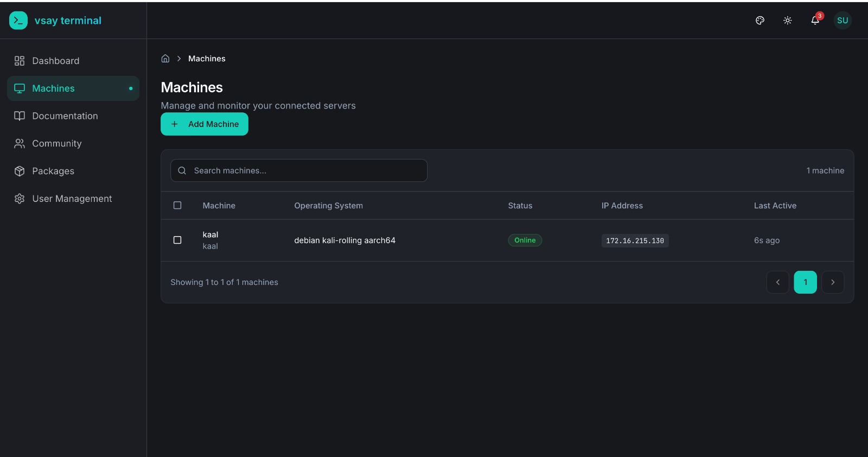This screenshot has width=868, height=457.
Task: Toggle light mode with sun icon
Action: (788, 21)
